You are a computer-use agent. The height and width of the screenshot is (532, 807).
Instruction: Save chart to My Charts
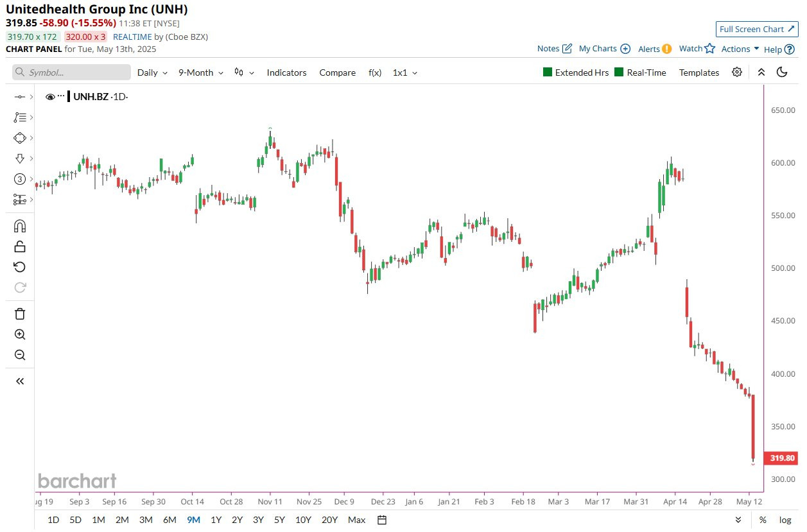click(x=604, y=48)
